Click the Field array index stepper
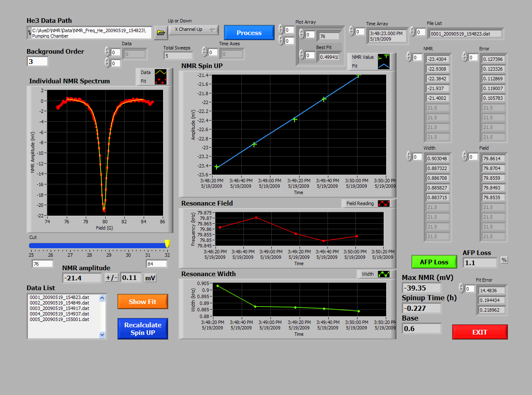This screenshot has height=395, width=532. tap(465, 156)
